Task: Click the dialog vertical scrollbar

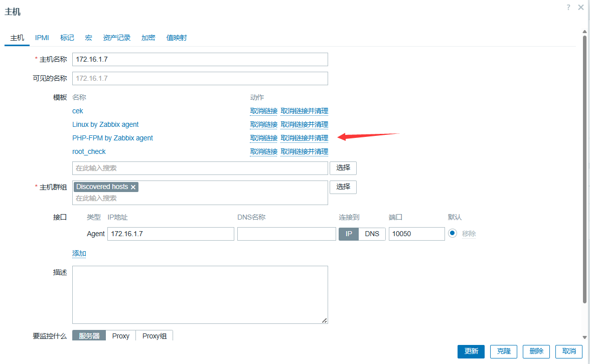Action: [x=584, y=169]
